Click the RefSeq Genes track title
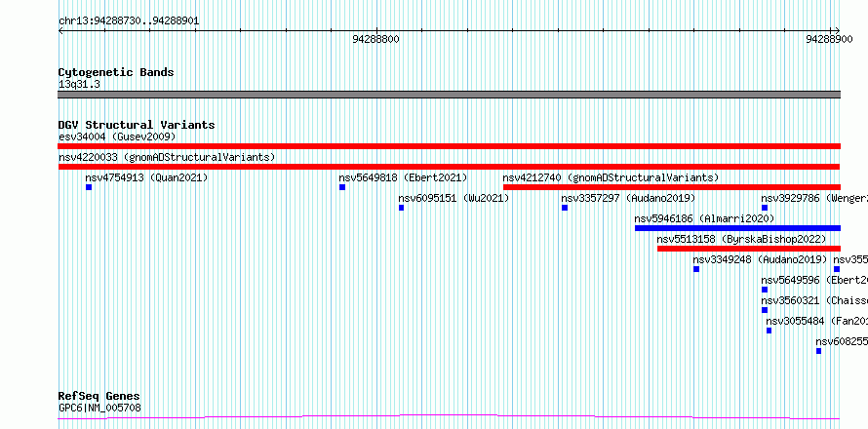Screen dimensions: 868x429 click(99, 397)
